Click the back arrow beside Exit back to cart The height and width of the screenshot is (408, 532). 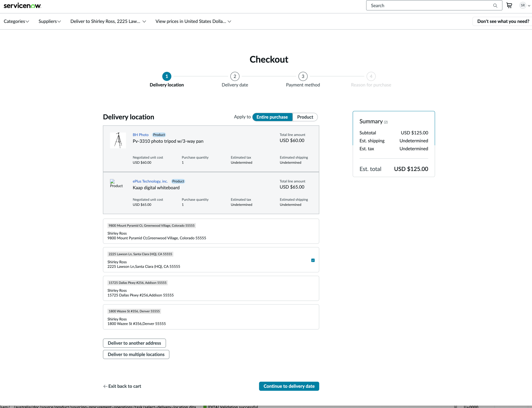(105, 386)
